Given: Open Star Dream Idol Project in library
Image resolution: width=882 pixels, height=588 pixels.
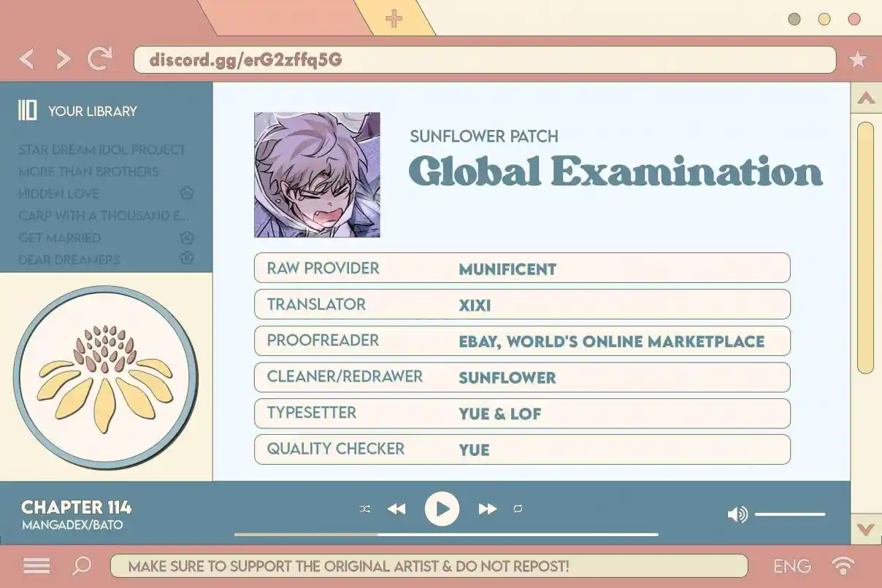Looking at the screenshot, I should 102,150.
